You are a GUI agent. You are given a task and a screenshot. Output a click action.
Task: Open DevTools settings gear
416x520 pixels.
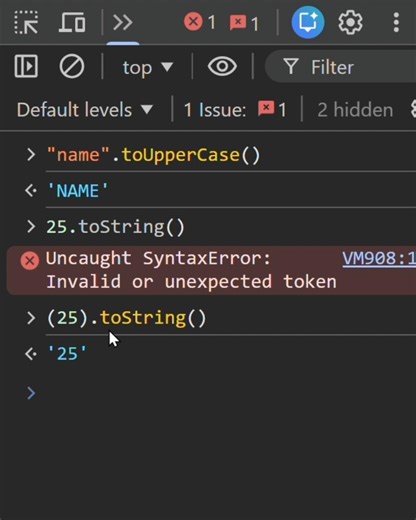point(350,22)
